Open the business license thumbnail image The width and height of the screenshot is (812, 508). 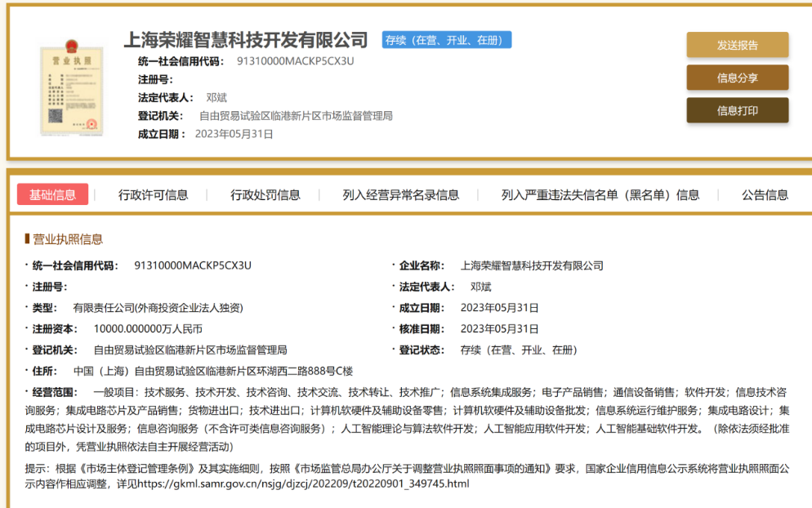click(x=72, y=88)
